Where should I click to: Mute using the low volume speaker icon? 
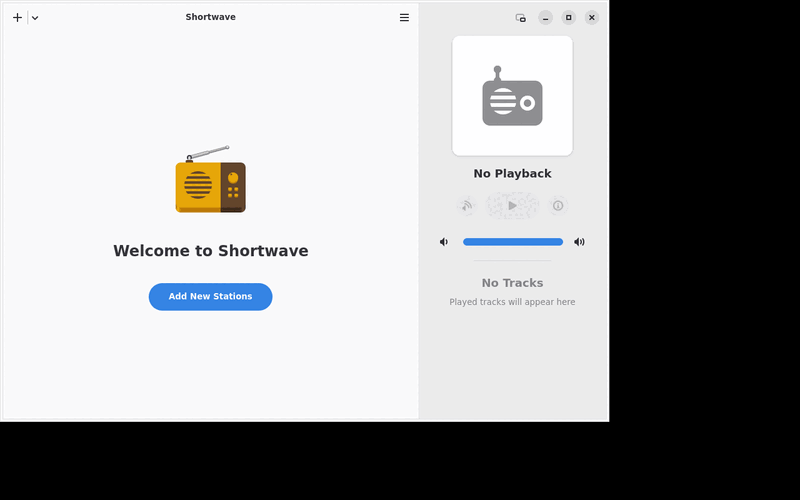[444, 242]
